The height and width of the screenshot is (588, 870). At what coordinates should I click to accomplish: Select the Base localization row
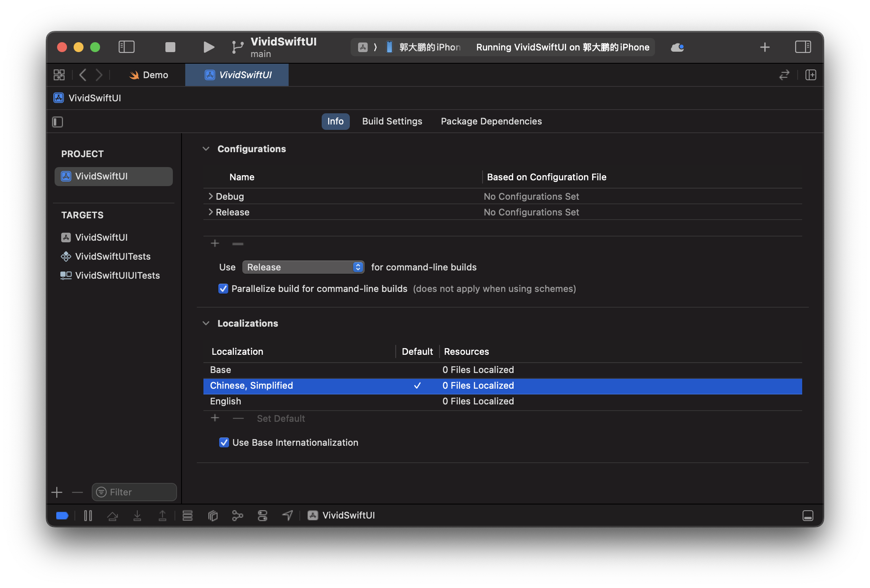[502, 370]
